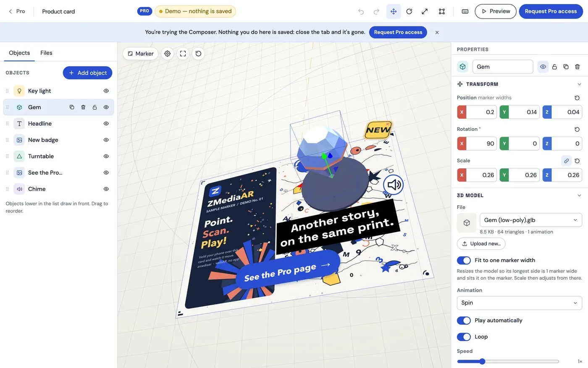588x368 pixels.
Task: Toggle visibility eye in Properties header
Action: point(543,67)
